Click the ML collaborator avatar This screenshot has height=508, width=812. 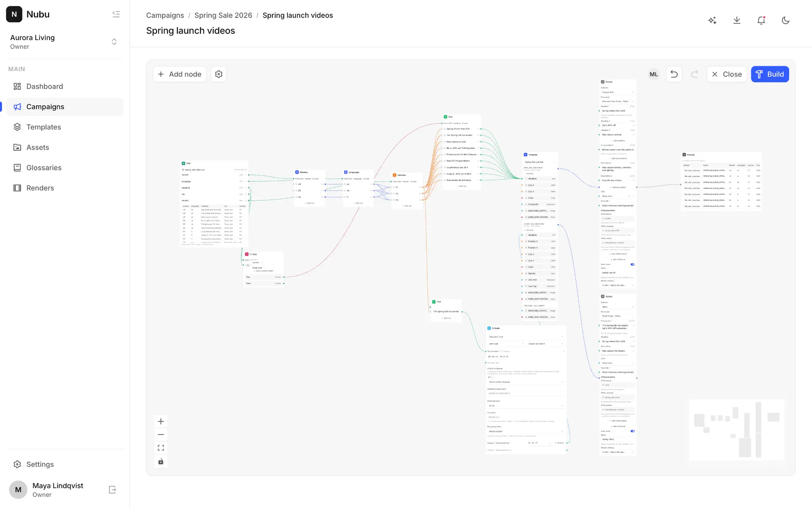tap(654, 74)
